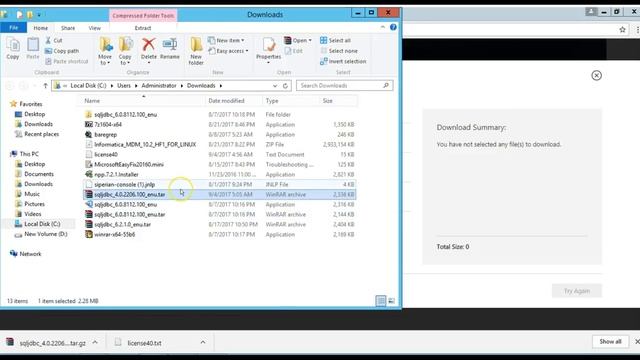The width and height of the screenshot is (640, 360).
Task: Sort by the Date modified column
Action: pyautogui.click(x=234, y=101)
